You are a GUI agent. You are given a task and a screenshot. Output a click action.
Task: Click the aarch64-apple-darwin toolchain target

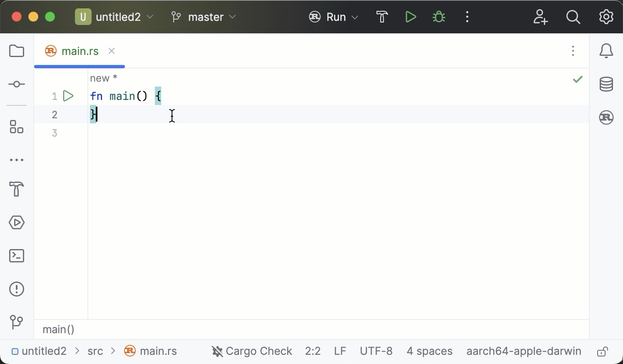click(x=524, y=351)
